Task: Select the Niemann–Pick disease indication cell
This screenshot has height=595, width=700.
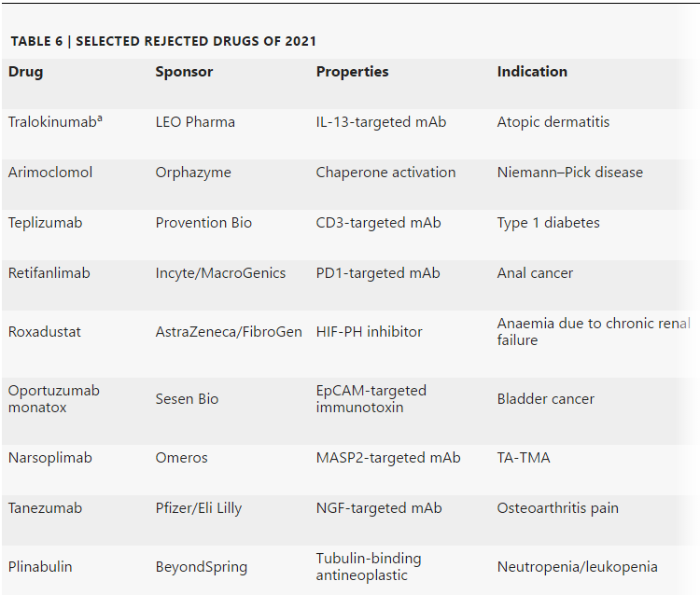Action: tap(569, 173)
